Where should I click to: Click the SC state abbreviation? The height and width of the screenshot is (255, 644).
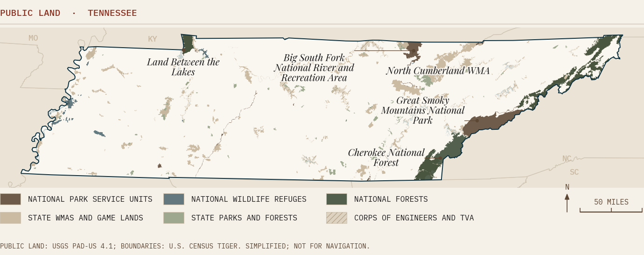pos(574,172)
